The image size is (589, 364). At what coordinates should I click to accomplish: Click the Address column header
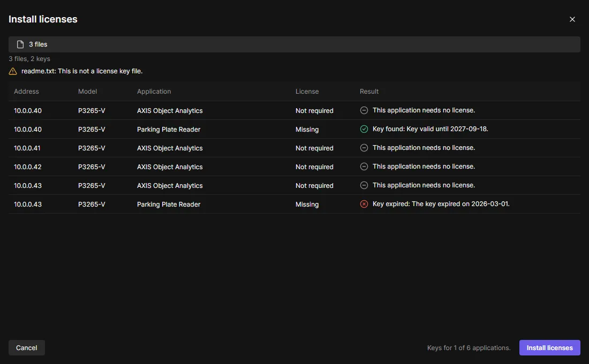[x=26, y=92]
